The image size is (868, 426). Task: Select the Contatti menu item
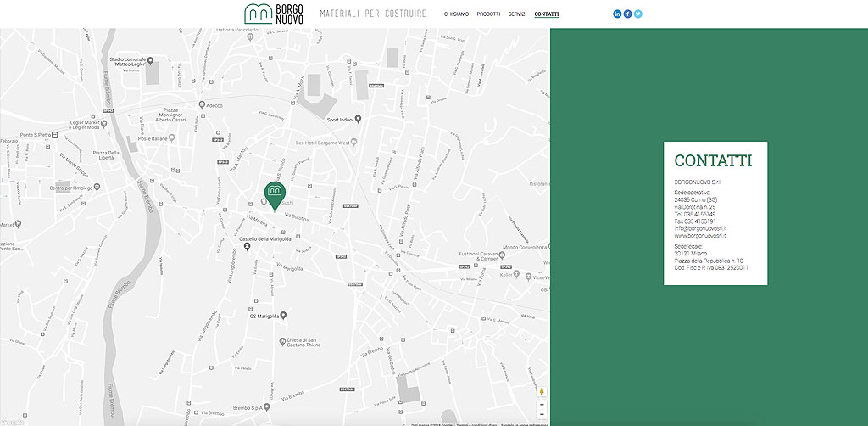[547, 14]
